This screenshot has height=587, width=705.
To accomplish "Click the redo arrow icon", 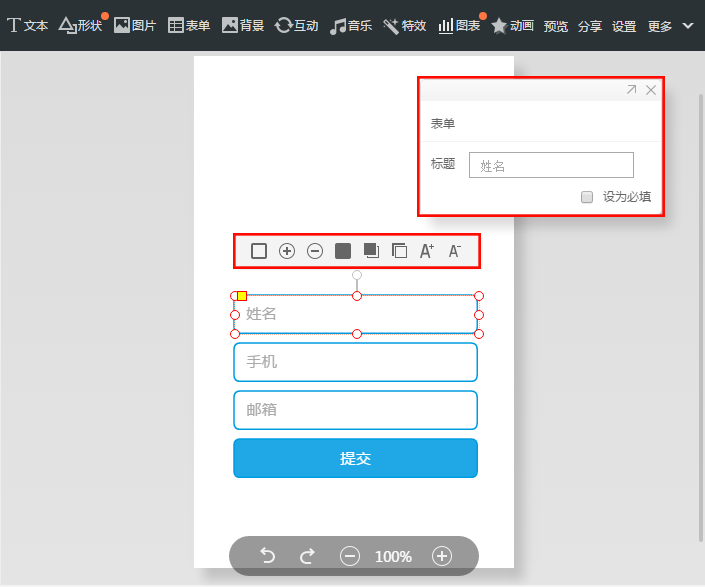I will [x=308, y=556].
